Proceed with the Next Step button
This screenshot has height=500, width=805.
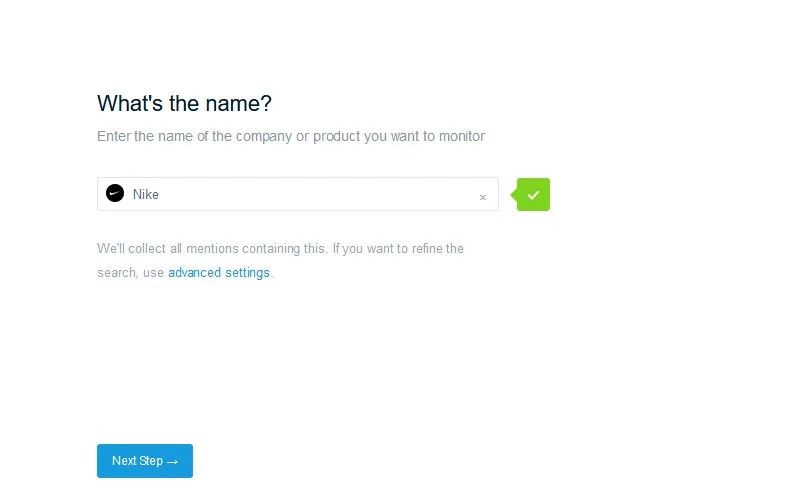click(145, 461)
